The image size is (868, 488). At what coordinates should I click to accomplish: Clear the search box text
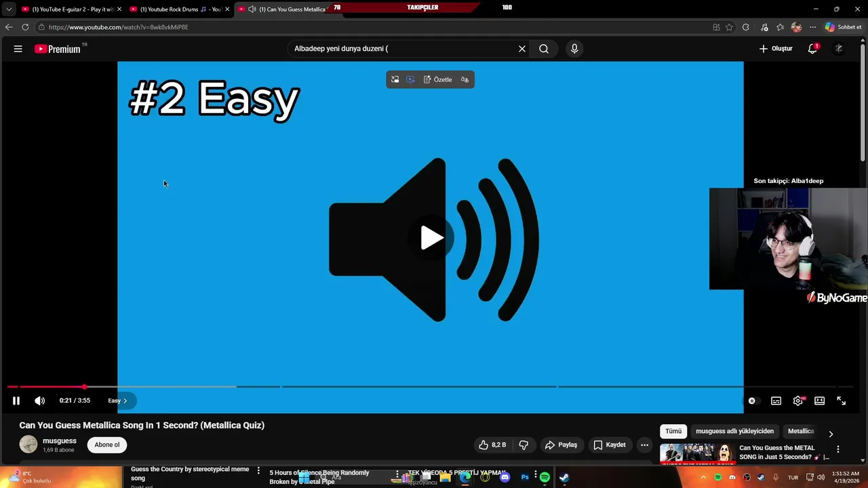[x=522, y=49]
